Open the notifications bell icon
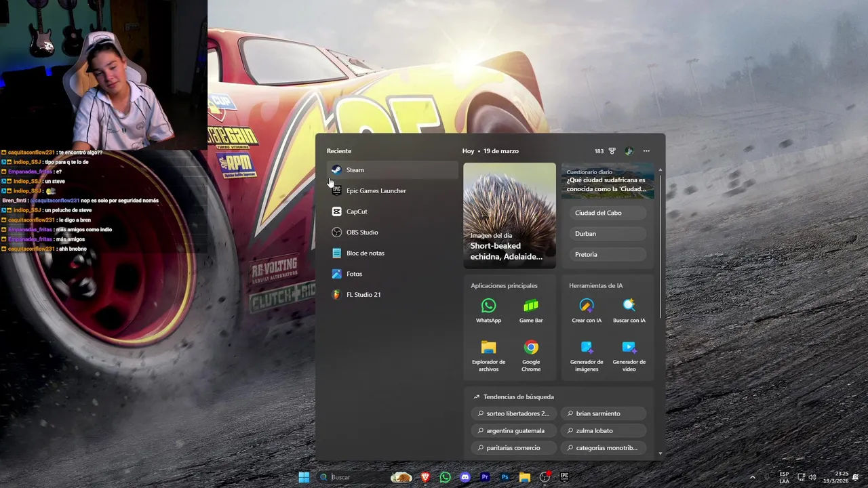Screen dimensions: 868x488 [856, 477]
